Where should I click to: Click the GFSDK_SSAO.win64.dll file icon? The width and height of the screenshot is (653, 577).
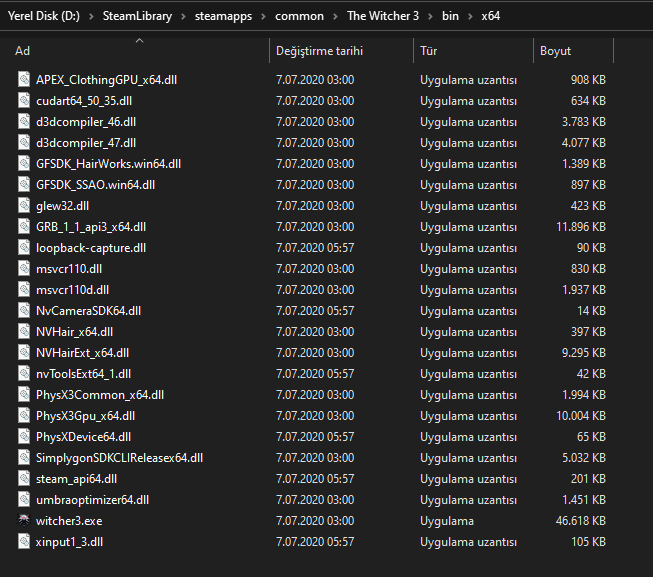click(x=24, y=184)
